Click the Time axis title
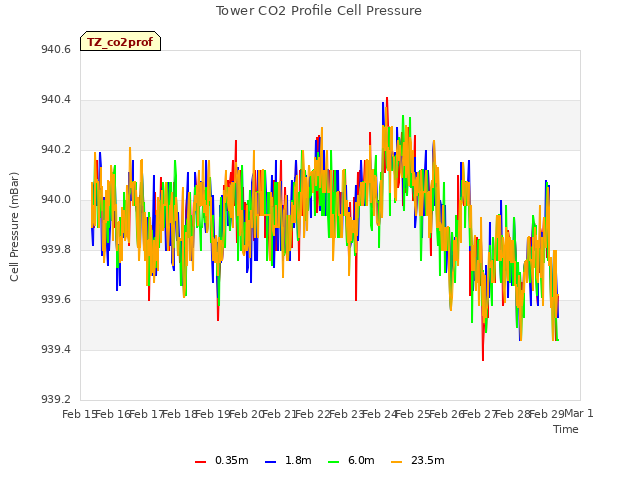This screenshot has width=640, height=480. tap(566, 429)
